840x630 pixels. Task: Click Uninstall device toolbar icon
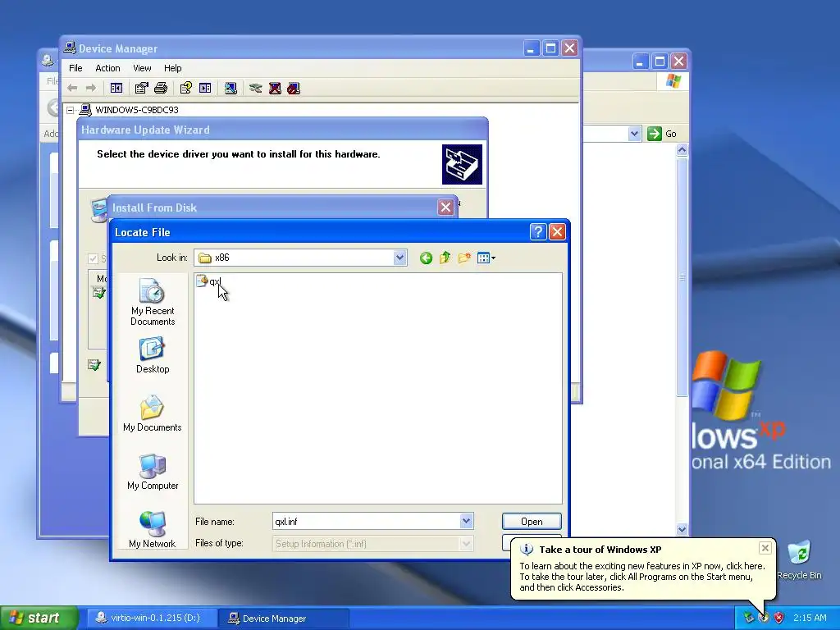275,88
